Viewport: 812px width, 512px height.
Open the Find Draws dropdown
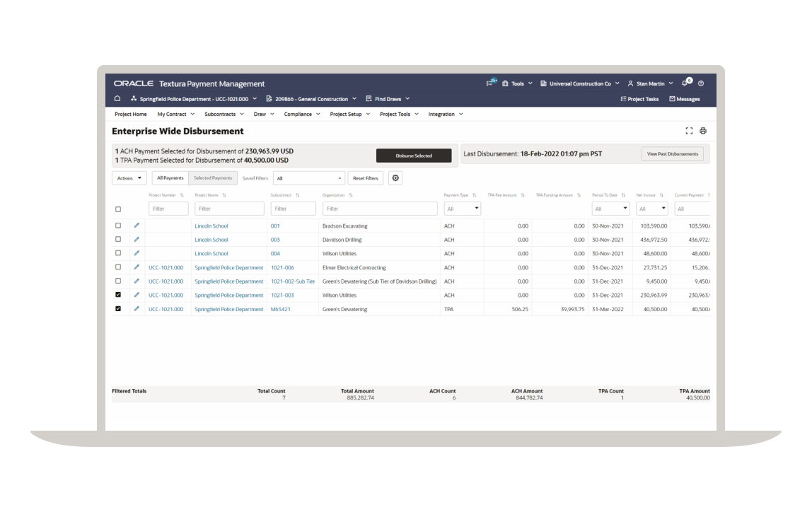(x=388, y=99)
